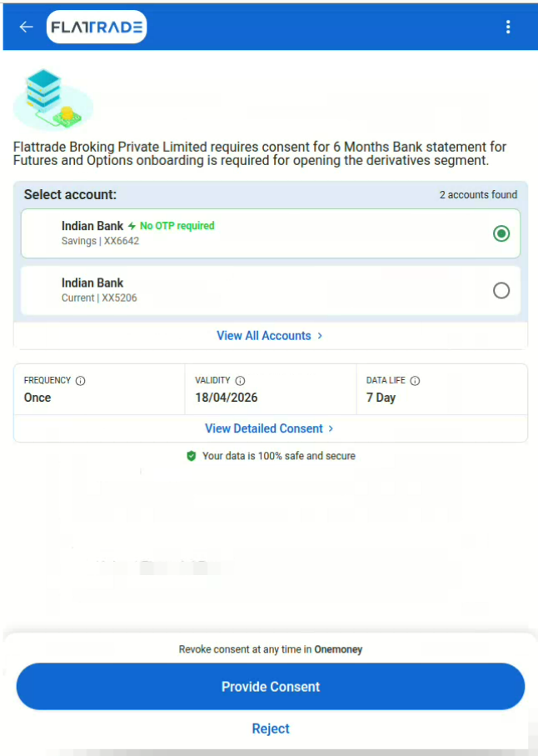Select the Indian Bank Current XX5206 radio button
The width and height of the screenshot is (538, 756).
pos(501,290)
